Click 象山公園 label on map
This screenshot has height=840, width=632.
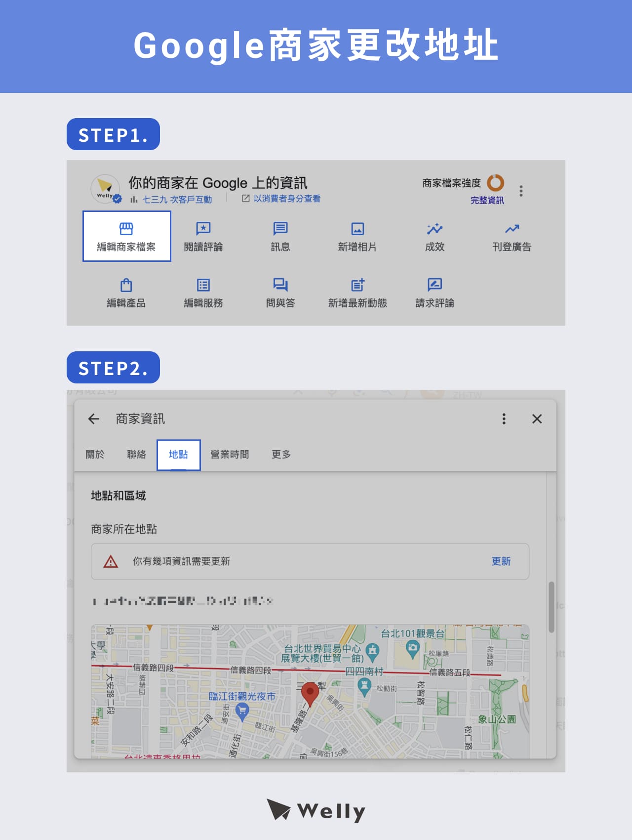point(497,719)
